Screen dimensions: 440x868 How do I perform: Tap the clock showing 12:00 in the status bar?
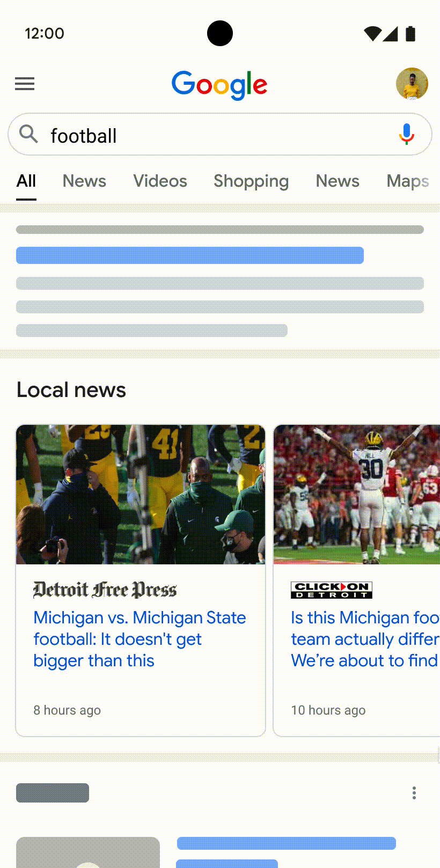click(x=45, y=33)
